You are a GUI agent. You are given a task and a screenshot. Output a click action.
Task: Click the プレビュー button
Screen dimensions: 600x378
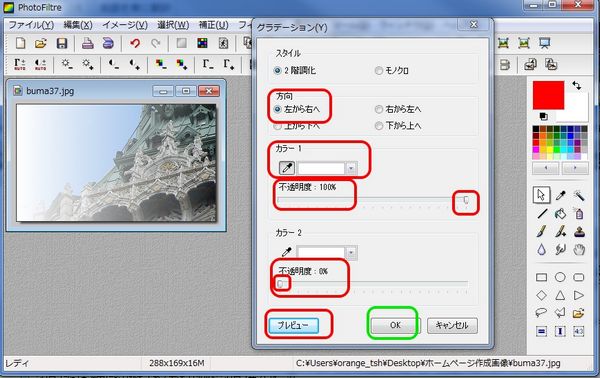coord(293,326)
